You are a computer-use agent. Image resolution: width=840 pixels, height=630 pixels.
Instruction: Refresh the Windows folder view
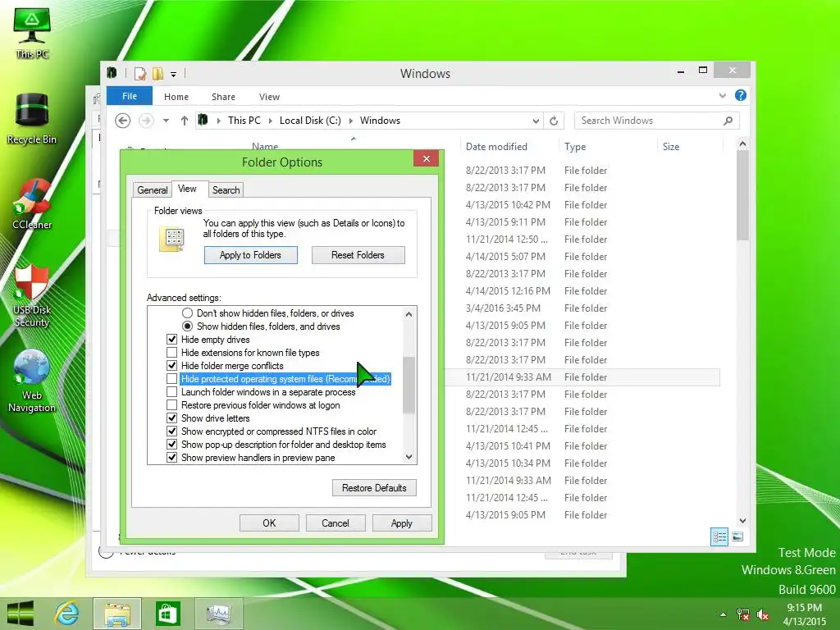(x=554, y=121)
